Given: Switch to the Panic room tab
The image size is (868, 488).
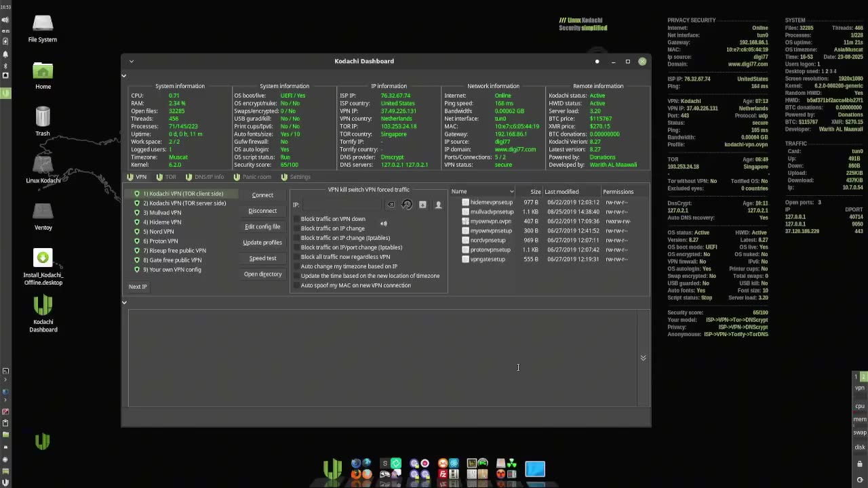Looking at the screenshot, I should point(252,177).
